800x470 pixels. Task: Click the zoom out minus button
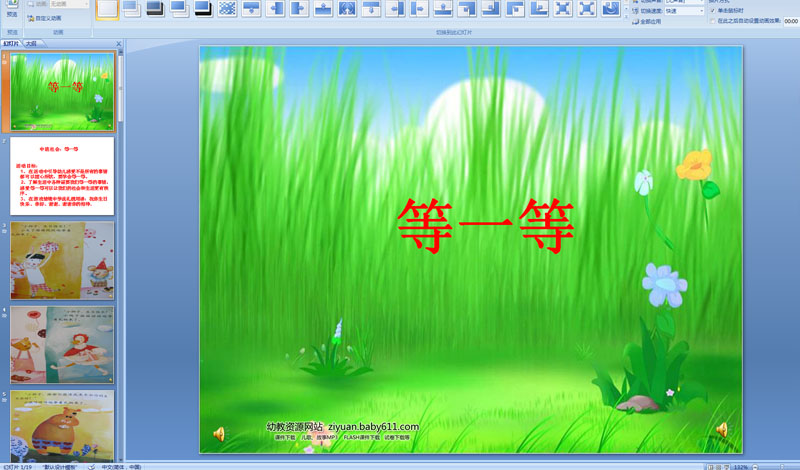coord(755,467)
